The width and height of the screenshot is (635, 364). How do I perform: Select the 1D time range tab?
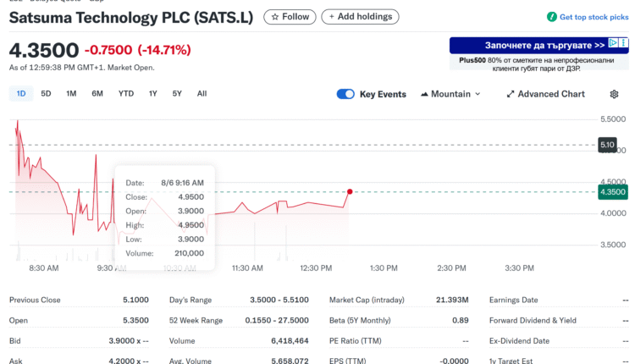click(21, 94)
